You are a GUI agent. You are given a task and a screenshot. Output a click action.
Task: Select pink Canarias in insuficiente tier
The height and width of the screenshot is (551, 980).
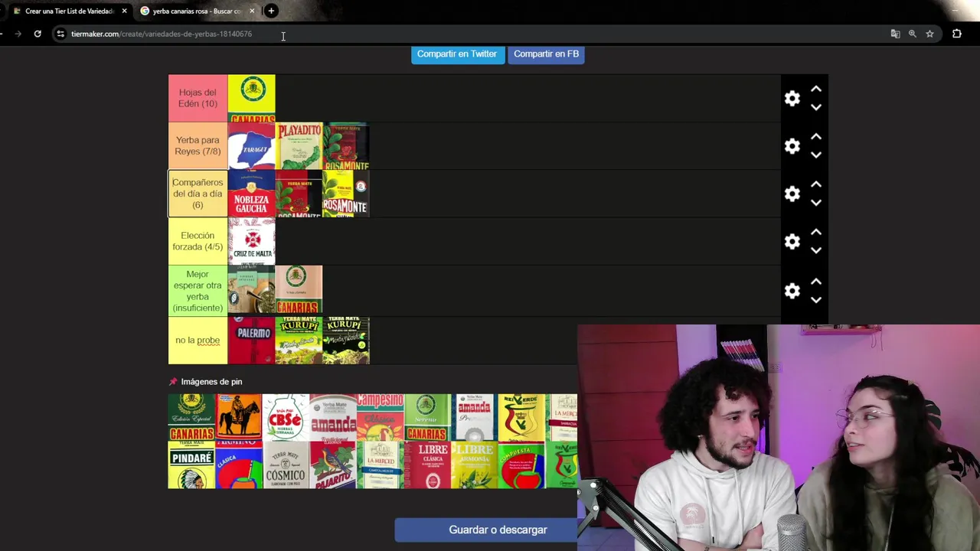point(299,290)
